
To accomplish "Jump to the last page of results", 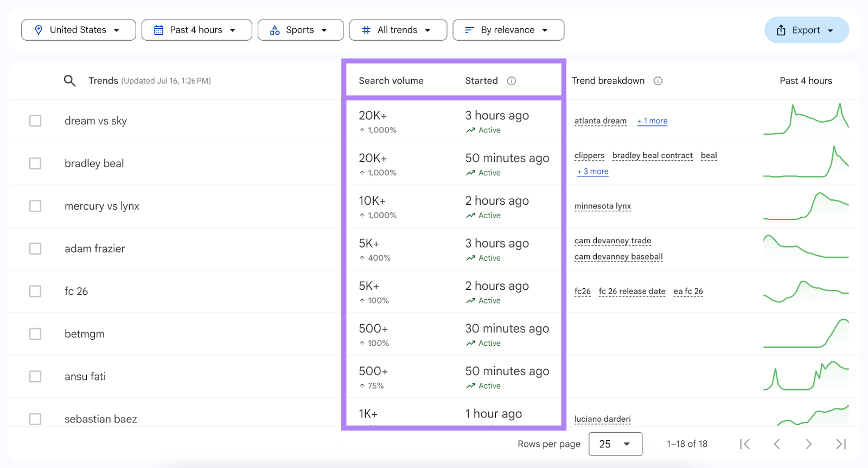I will (840, 444).
